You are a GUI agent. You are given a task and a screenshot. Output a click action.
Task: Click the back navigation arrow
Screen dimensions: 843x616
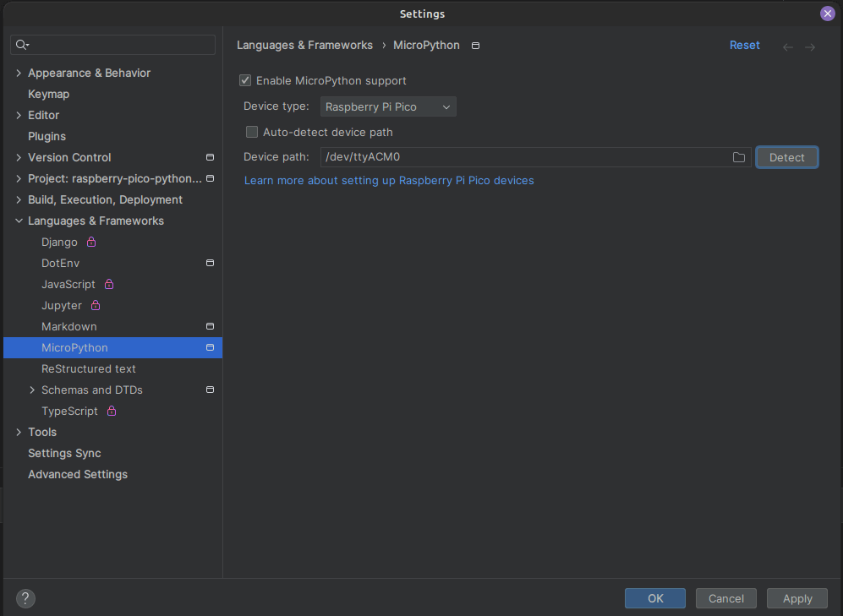click(x=788, y=47)
